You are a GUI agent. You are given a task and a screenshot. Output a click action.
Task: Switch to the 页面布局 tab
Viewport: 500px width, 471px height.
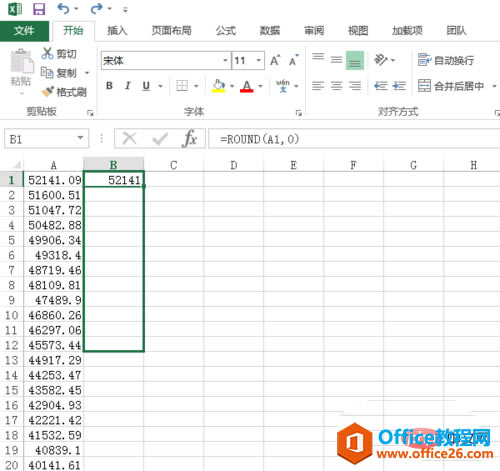[x=171, y=31]
